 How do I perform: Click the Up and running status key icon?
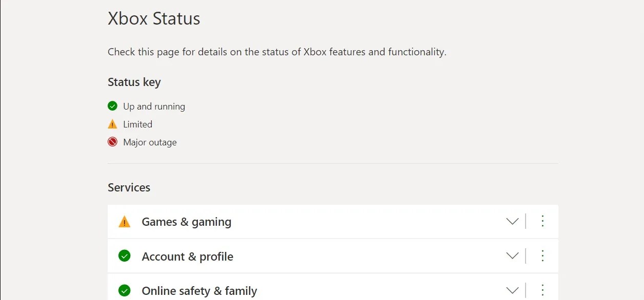[x=112, y=105]
